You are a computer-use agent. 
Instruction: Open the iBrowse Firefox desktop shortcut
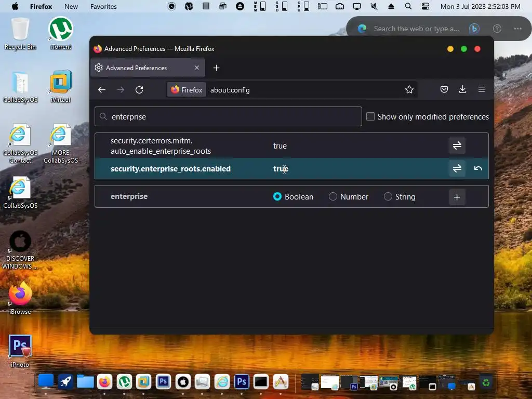coord(20,298)
